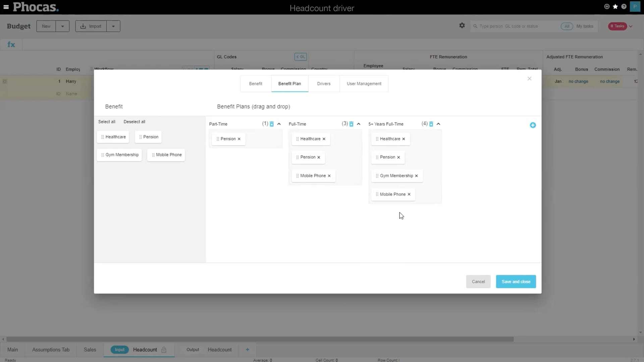Image resolution: width=644 pixels, height=362 pixels.
Task: Collapse the Full-Time plan column
Action: click(359, 124)
